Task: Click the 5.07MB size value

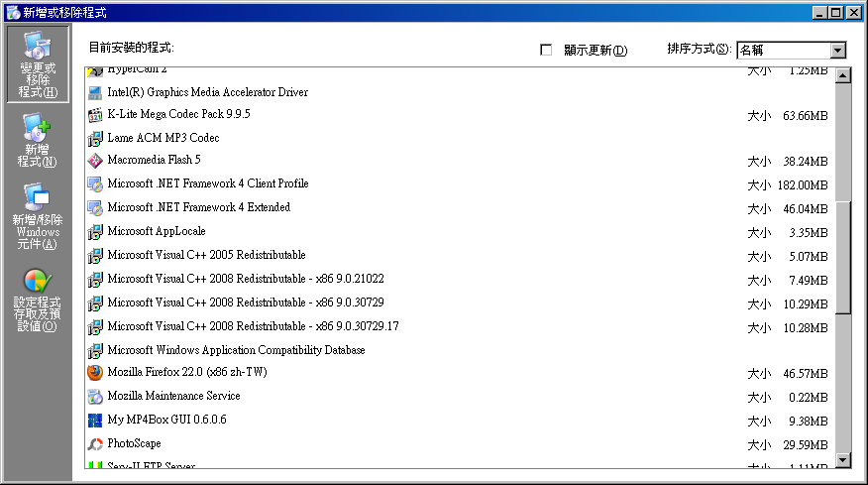Action: [809, 257]
